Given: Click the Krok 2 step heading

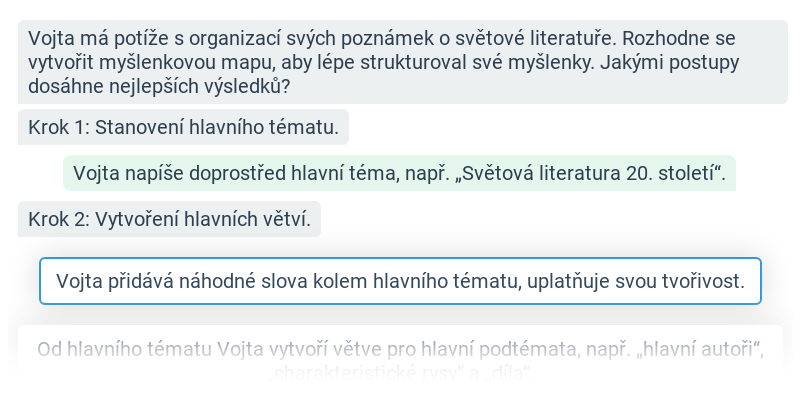Looking at the screenshot, I should (x=169, y=219).
